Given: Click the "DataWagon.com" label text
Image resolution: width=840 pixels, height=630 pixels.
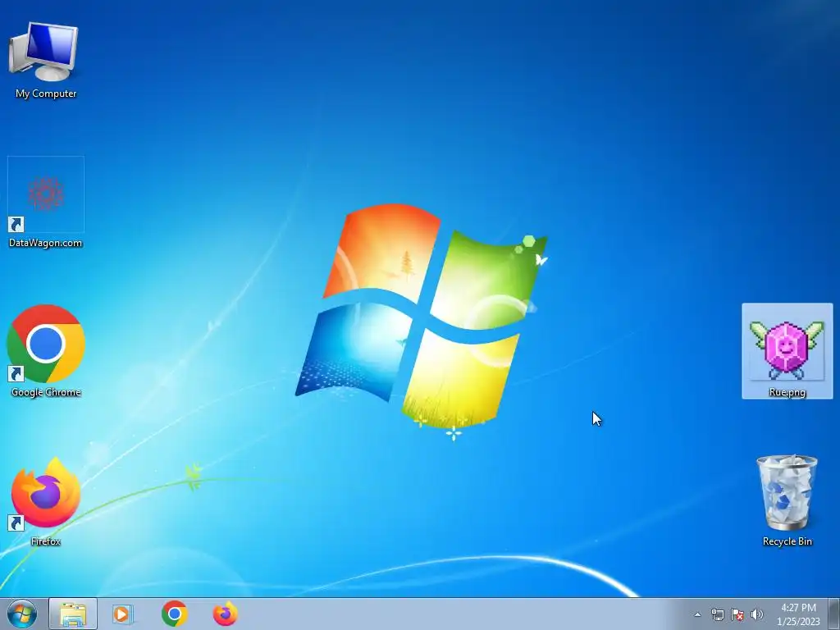Looking at the screenshot, I should (x=46, y=243).
